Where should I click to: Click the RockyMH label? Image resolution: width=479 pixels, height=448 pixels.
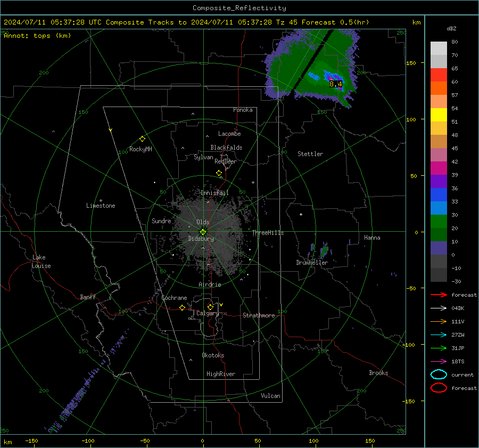click(141, 149)
